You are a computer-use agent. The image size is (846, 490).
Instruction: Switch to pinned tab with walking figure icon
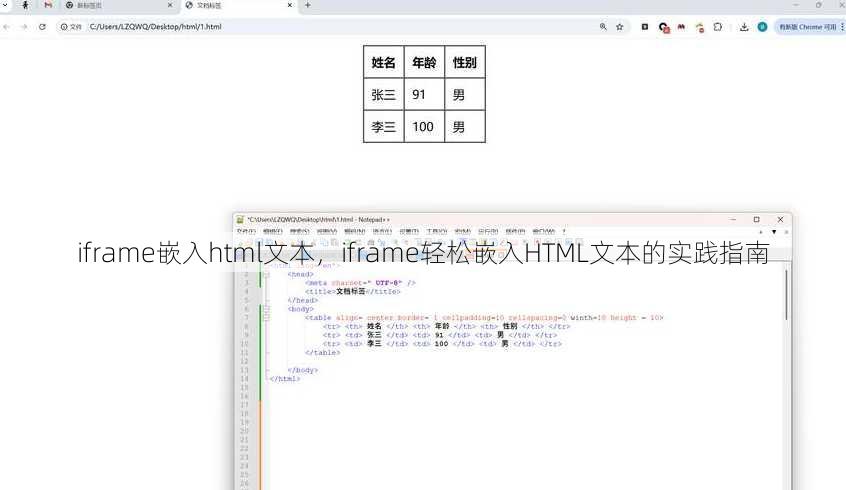(25, 5)
